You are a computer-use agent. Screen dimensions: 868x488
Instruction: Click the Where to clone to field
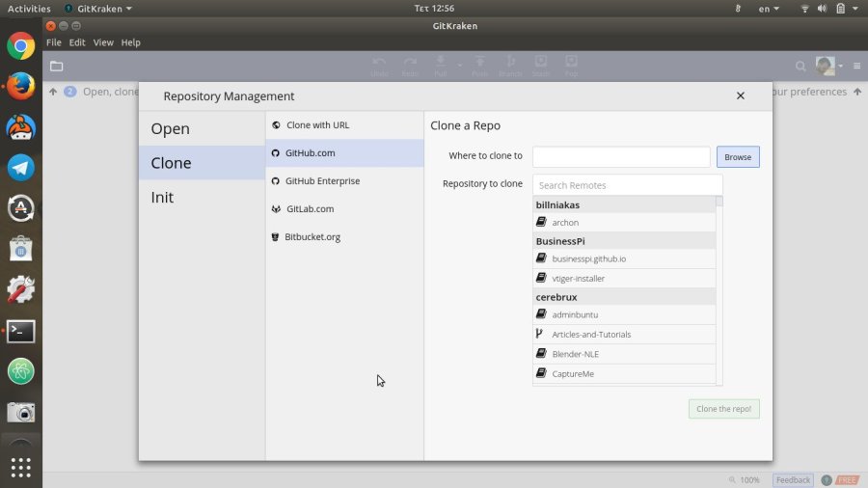621,156
